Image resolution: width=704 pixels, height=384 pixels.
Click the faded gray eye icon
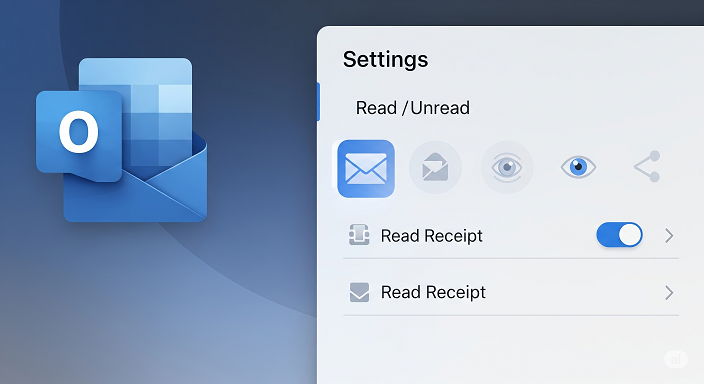pos(507,168)
